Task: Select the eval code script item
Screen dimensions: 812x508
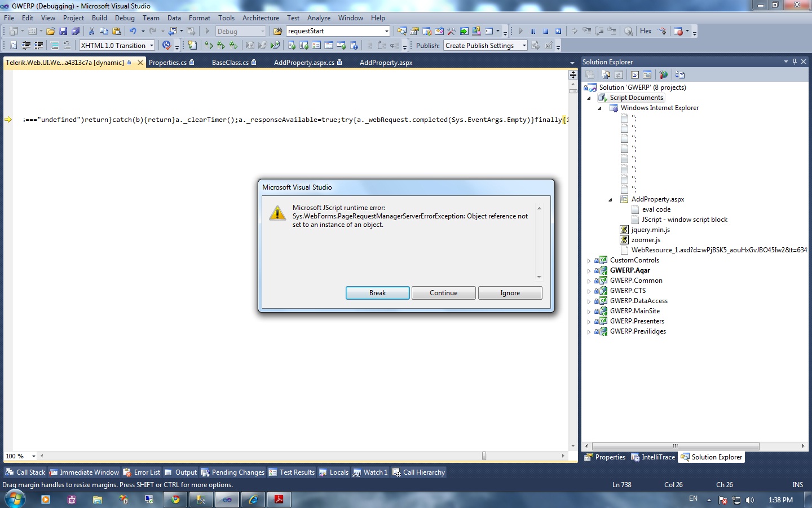Action: [656, 209]
